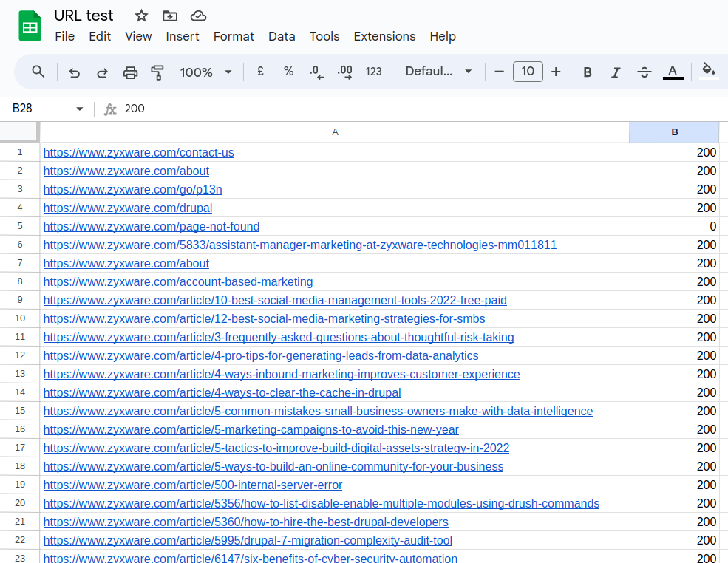Activate the paint format tool
The width and height of the screenshot is (728, 563).
click(x=157, y=72)
